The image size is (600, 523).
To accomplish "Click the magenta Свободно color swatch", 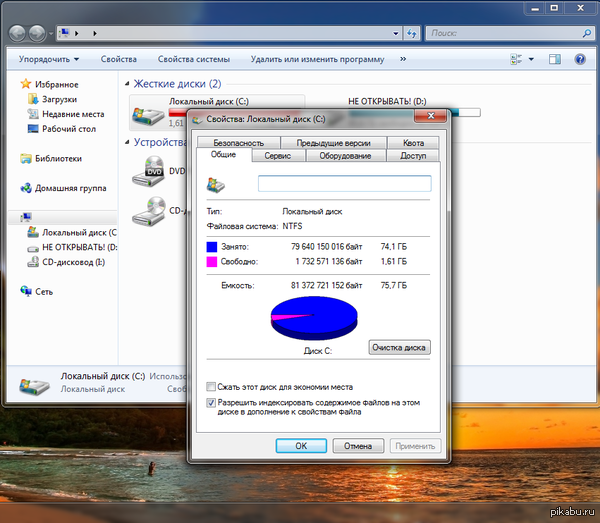I will click(x=212, y=262).
